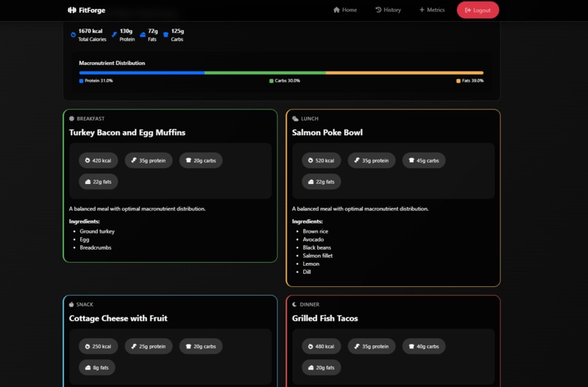Image resolution: width=588 pixels, height=387 pixels.
Task: Click the Ground turkey ingredient
Action: coord(97,231)
